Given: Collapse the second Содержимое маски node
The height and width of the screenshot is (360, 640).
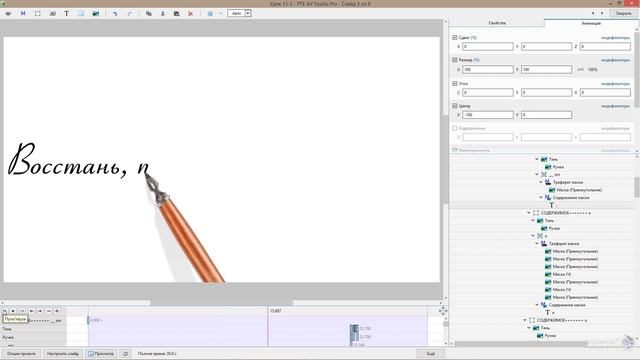Looking at the screenshot, I should 537,305.
